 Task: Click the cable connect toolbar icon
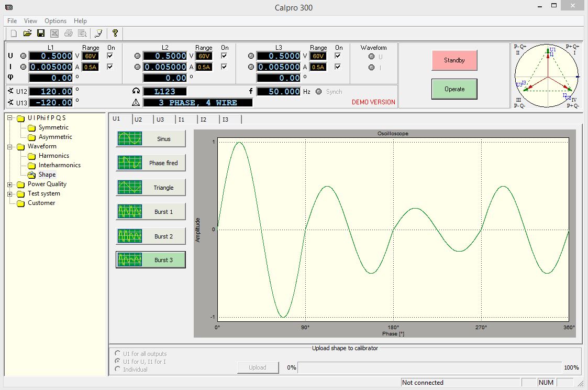(98, 34)
